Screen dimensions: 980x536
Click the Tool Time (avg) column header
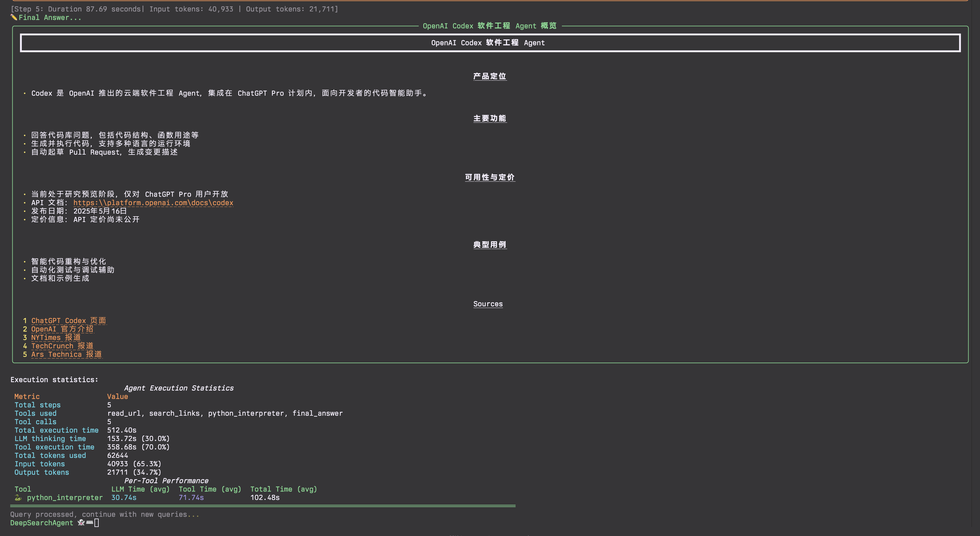point(210,489)
